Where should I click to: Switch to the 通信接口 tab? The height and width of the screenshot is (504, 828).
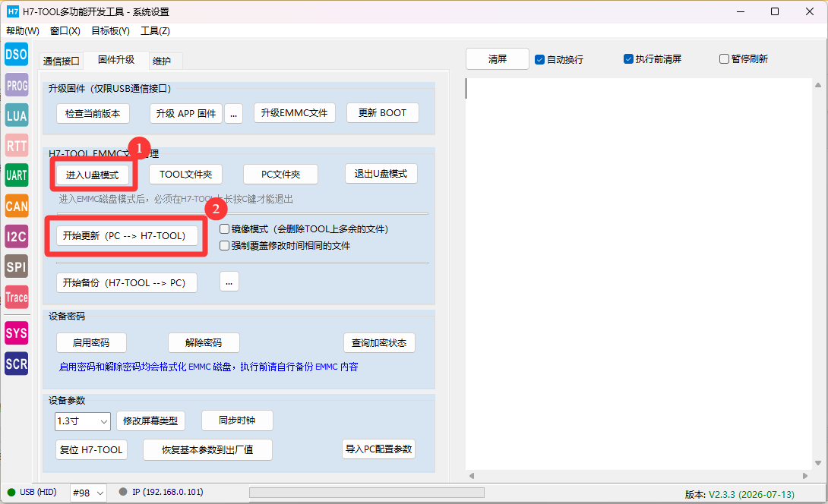[62, 61]
